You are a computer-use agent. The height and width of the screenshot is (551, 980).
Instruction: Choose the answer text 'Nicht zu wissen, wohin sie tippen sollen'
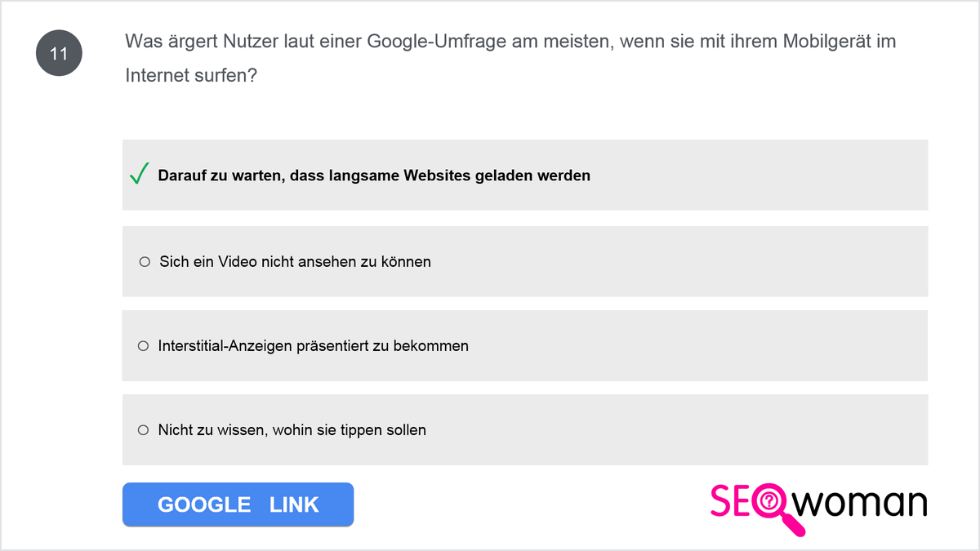[292, 429]
